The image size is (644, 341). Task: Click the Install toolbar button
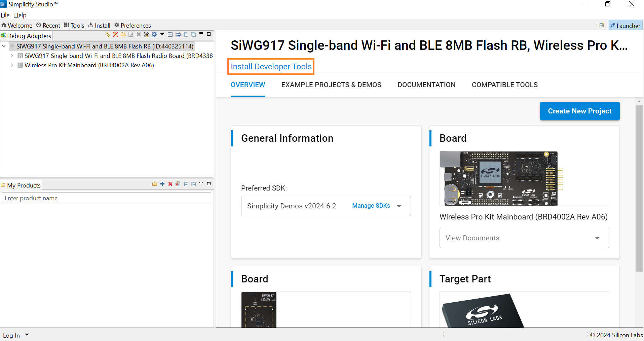[99, 25]
